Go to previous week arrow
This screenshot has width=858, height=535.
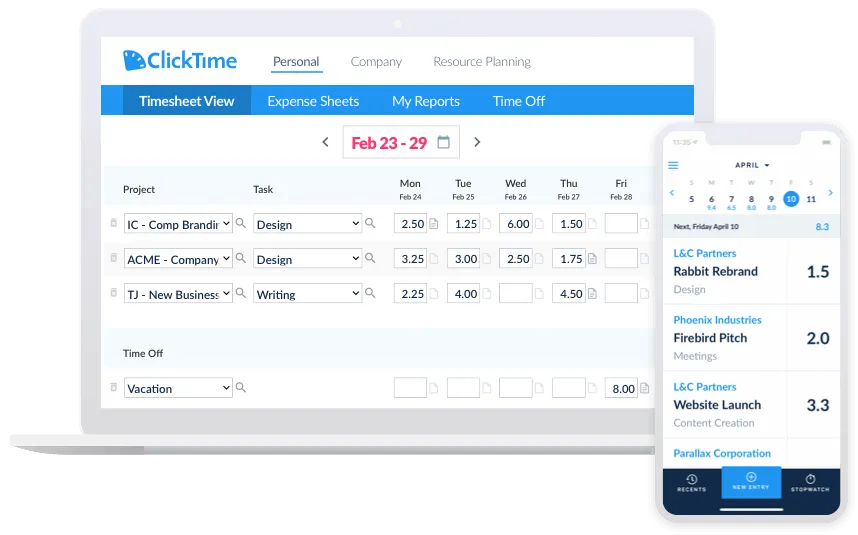(326, 142)
